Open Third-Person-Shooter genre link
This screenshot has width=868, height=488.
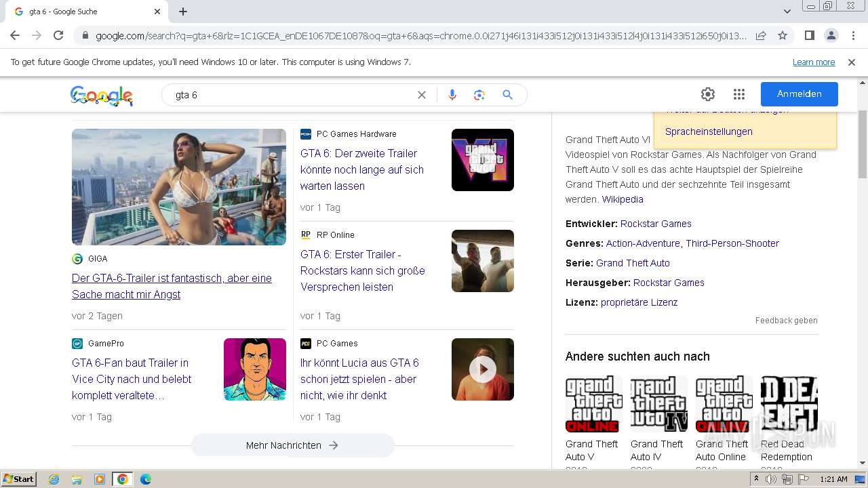coord(732,243)
